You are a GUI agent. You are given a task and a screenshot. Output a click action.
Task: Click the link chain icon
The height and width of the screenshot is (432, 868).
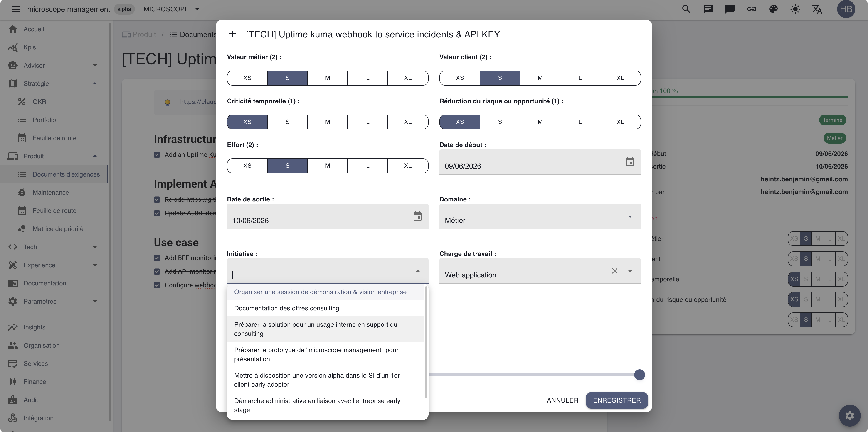751,9
